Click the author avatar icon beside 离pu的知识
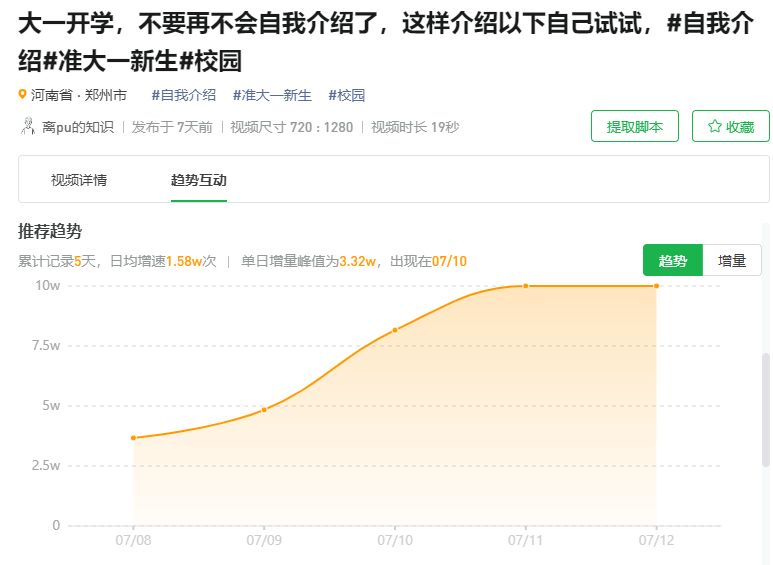Viewport: 773px width, 565px height. pyautogui.click(x=28, y=127)
